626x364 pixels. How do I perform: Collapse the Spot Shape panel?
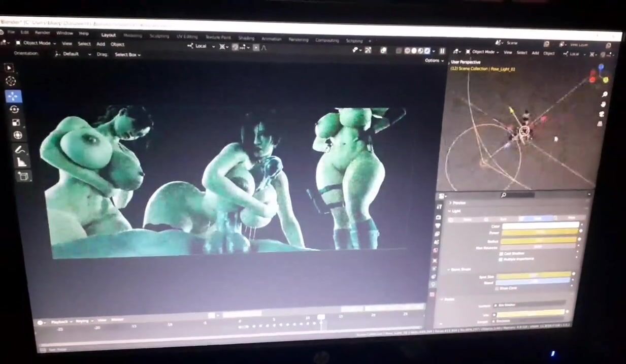[x=450, y=270]
